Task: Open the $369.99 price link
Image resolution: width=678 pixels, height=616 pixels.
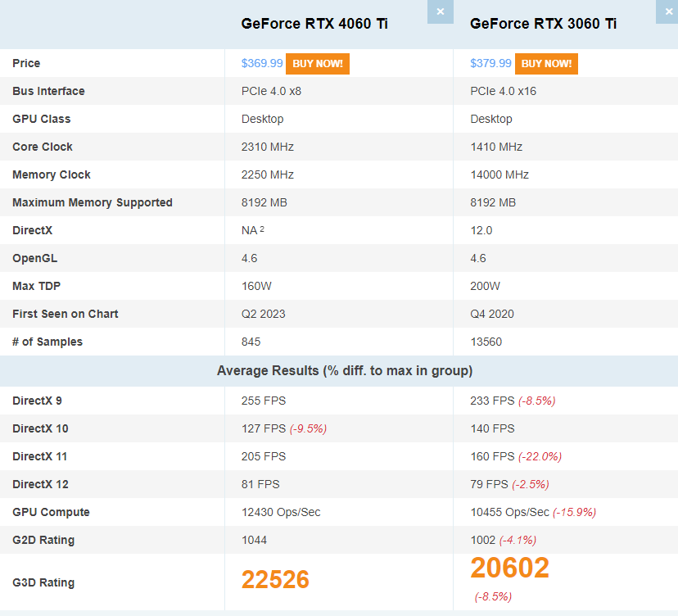Action: [x=260, y=63]
